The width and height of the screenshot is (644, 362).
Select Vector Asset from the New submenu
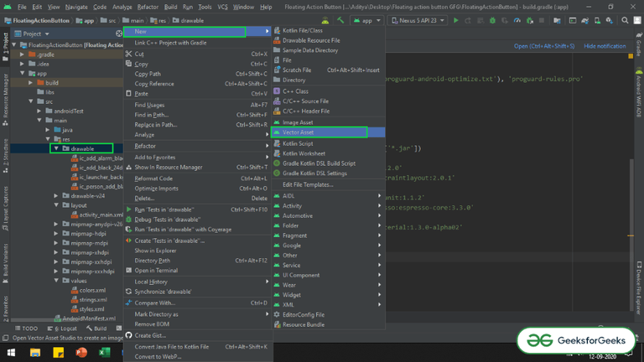(299, 132)
